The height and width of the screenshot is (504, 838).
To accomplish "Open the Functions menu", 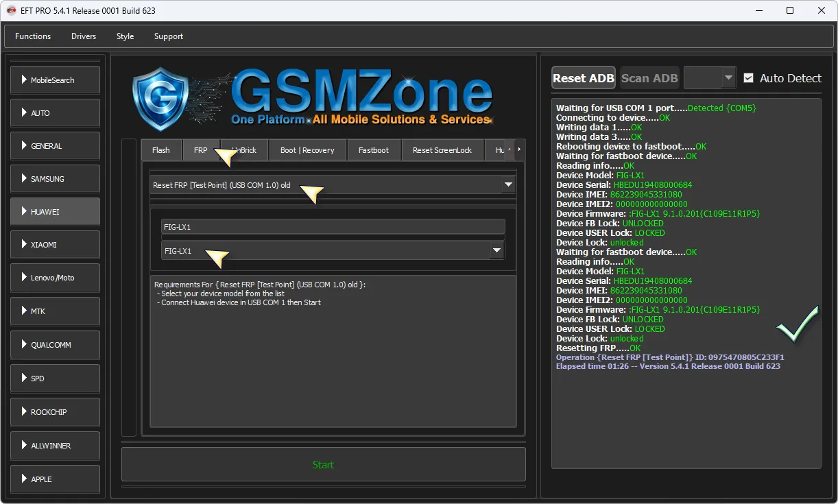I will click(x=33, y=36).
